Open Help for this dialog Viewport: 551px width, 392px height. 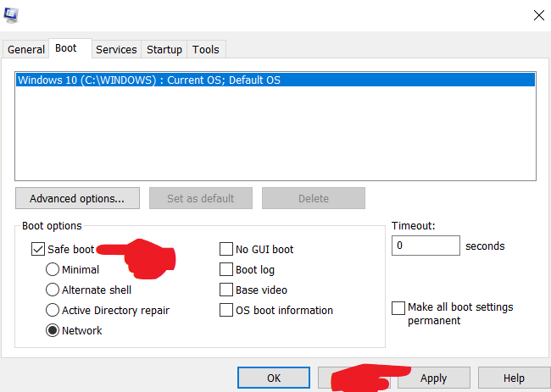514,378
